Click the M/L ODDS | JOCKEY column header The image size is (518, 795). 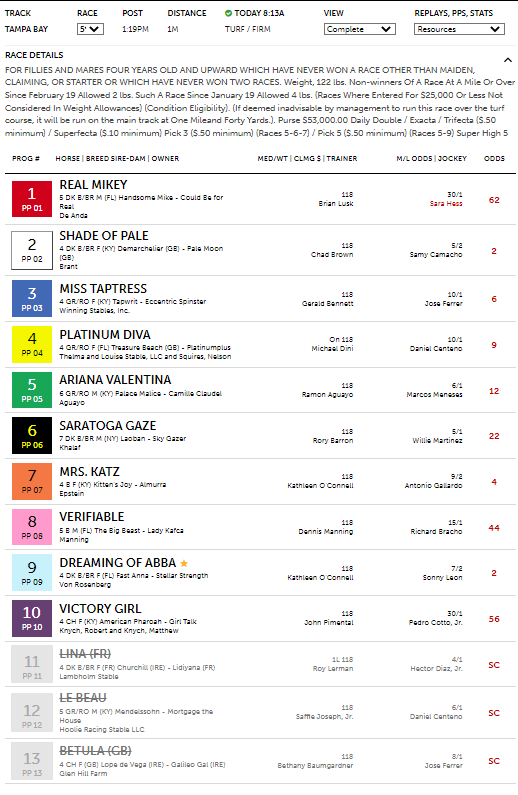tap(431, 159)
